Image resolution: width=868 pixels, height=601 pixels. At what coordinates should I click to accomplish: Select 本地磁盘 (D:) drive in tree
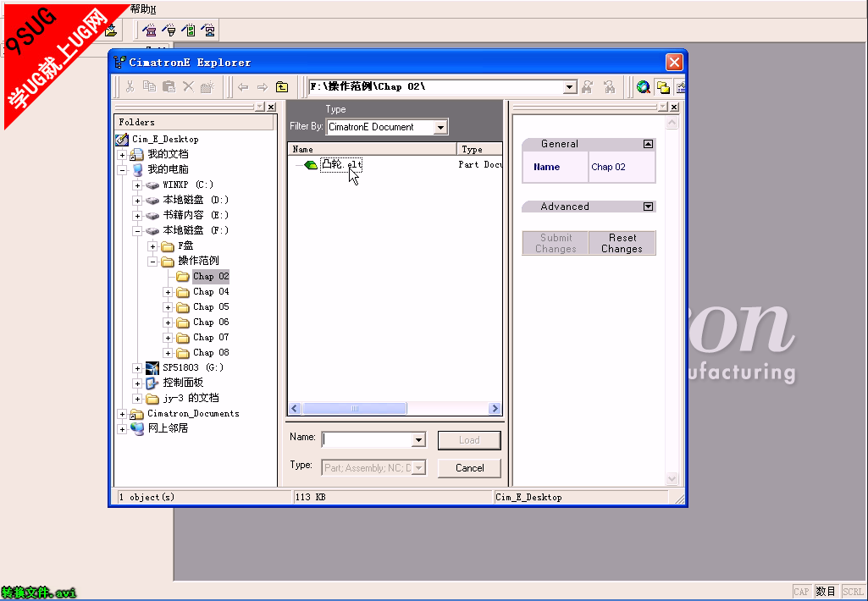click(196, 200)
